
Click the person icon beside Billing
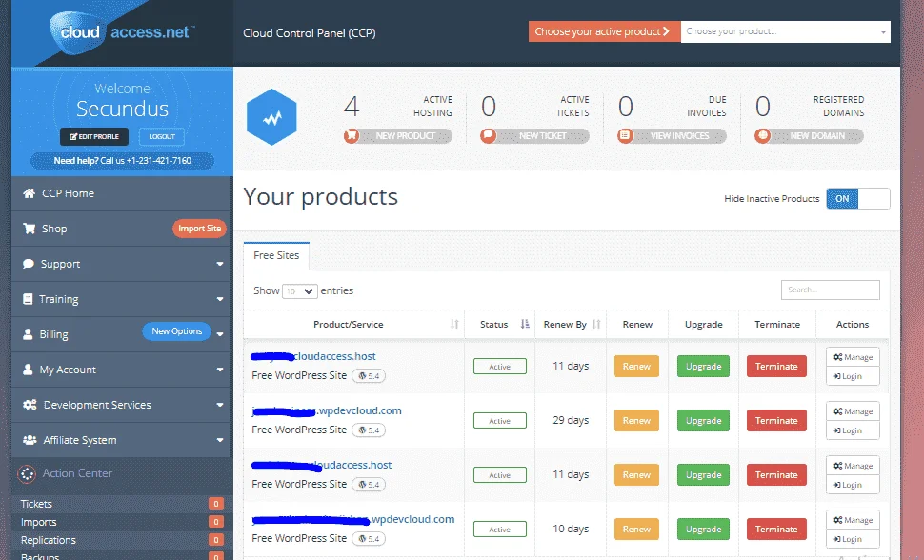27,334
